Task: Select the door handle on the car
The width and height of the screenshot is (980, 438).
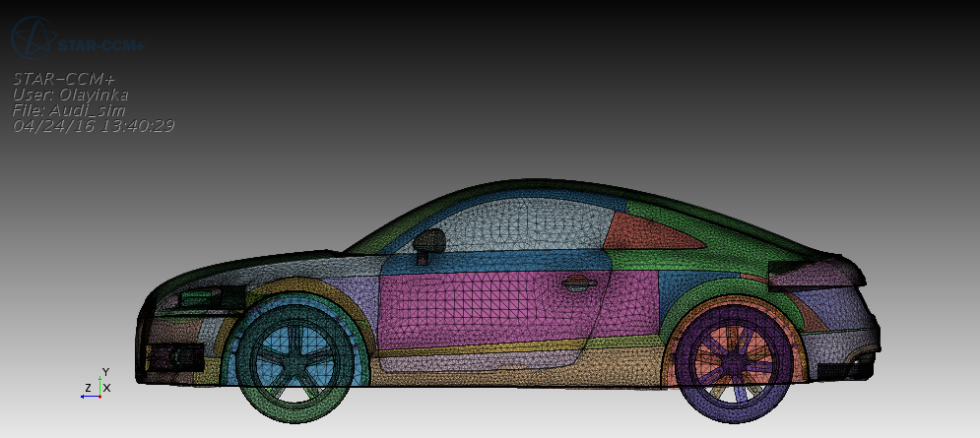Action: [x=579, y=283]
